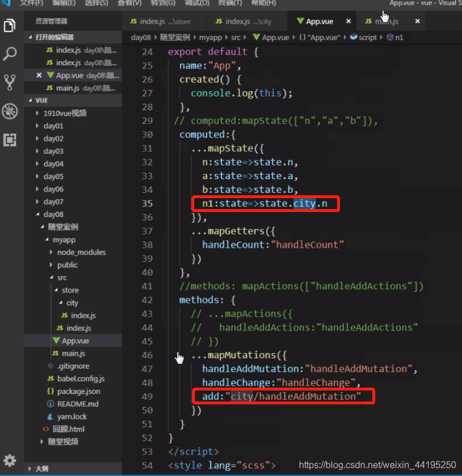Switch to the main.js tab

coord(390,21)
